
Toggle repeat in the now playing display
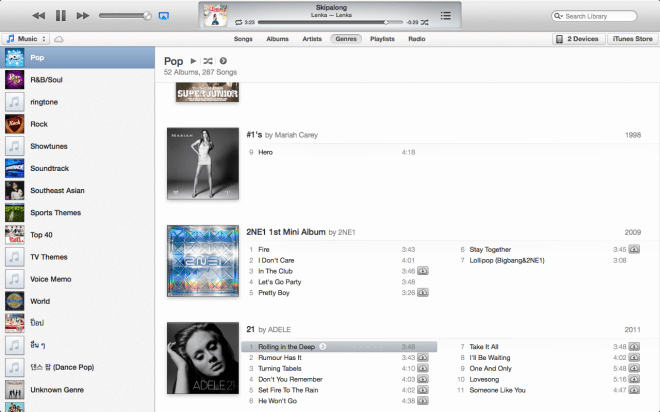[x=238, y=21]
